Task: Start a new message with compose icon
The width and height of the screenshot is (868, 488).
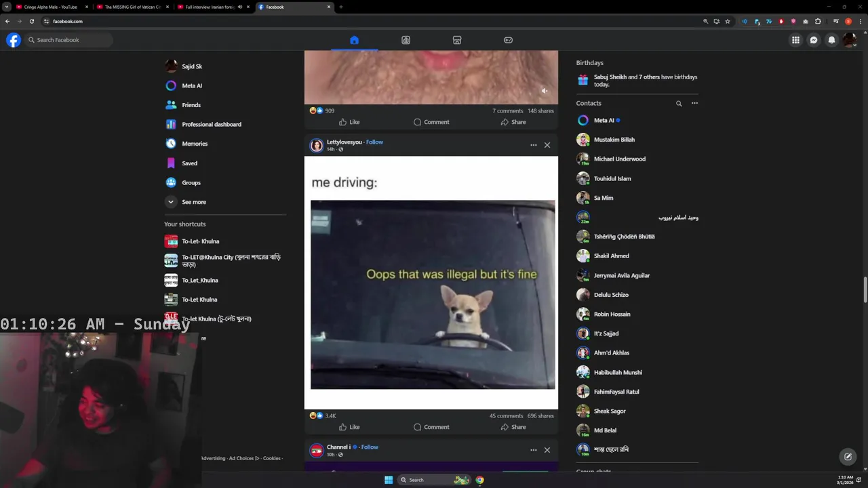Action: coord(848,457)
